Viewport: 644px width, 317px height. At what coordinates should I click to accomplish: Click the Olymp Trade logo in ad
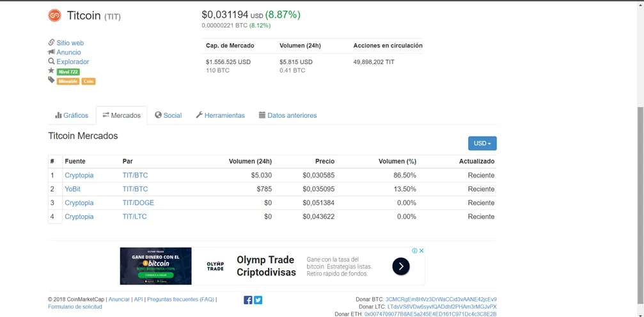tap(216, 266)
